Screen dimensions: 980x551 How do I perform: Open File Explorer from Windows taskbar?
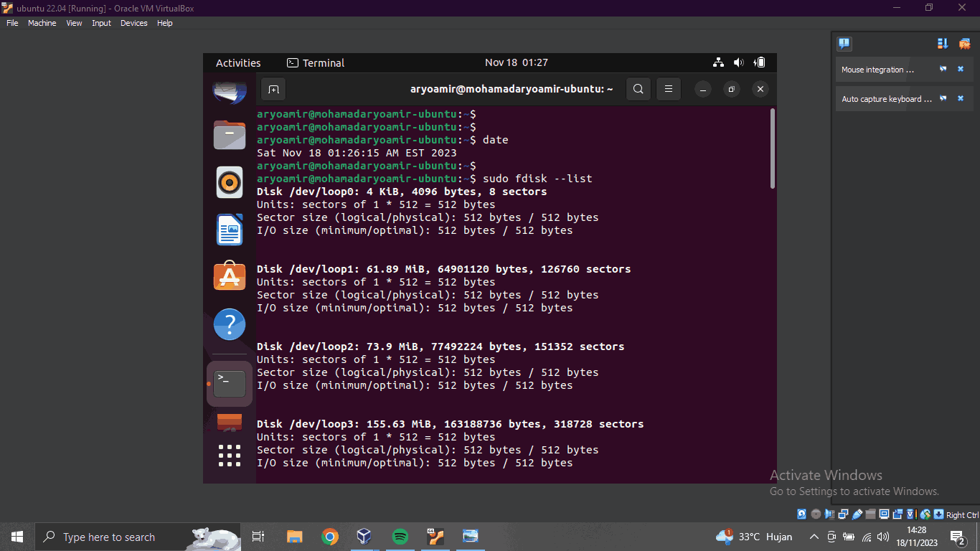(294, 537)
